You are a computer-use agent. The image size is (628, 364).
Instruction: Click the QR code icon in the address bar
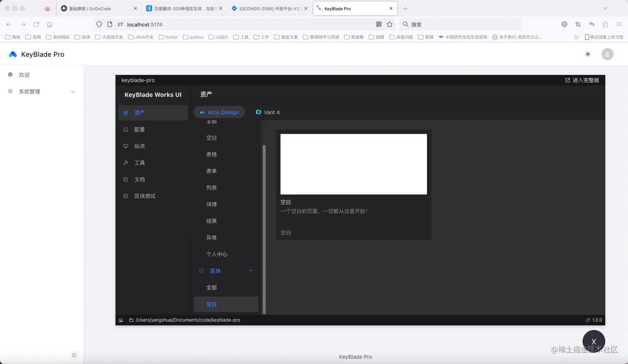click(379, 24)
